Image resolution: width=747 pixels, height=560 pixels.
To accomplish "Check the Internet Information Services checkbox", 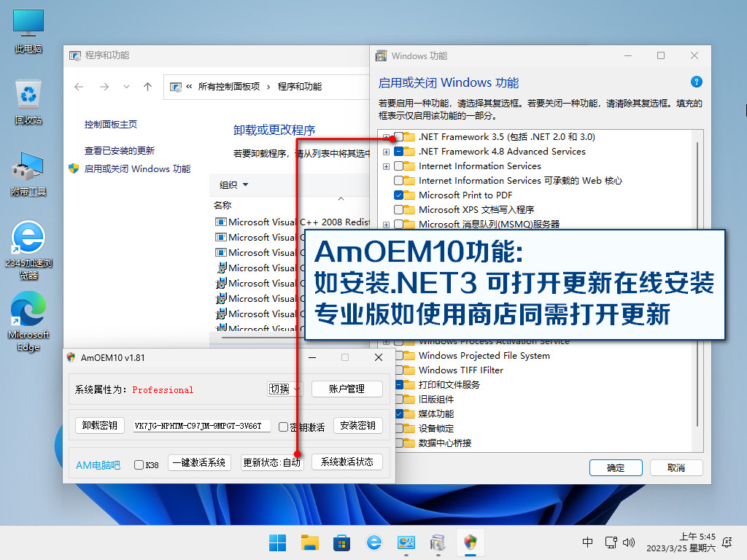I will (399, 166).
